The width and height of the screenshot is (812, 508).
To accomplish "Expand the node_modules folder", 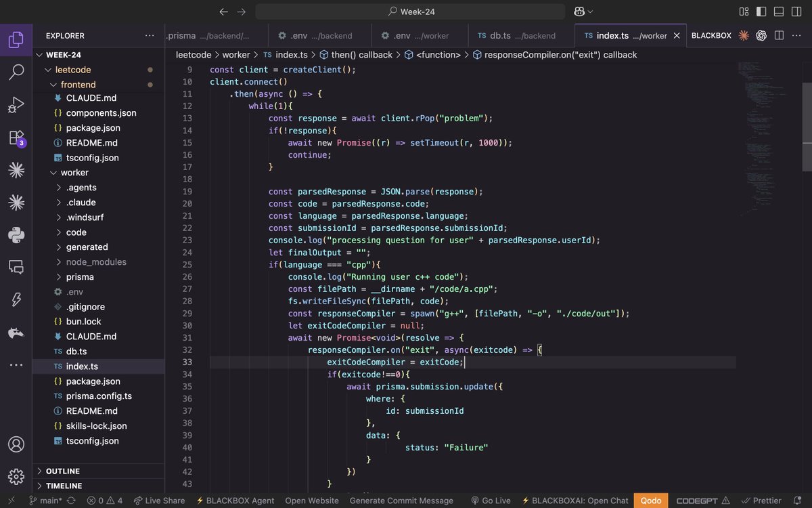I will 99,262.
